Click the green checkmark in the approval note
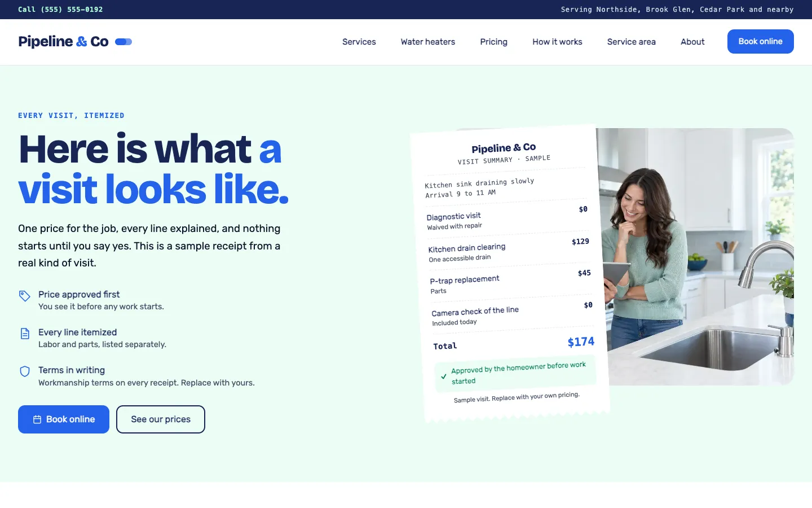 [444, 376]
